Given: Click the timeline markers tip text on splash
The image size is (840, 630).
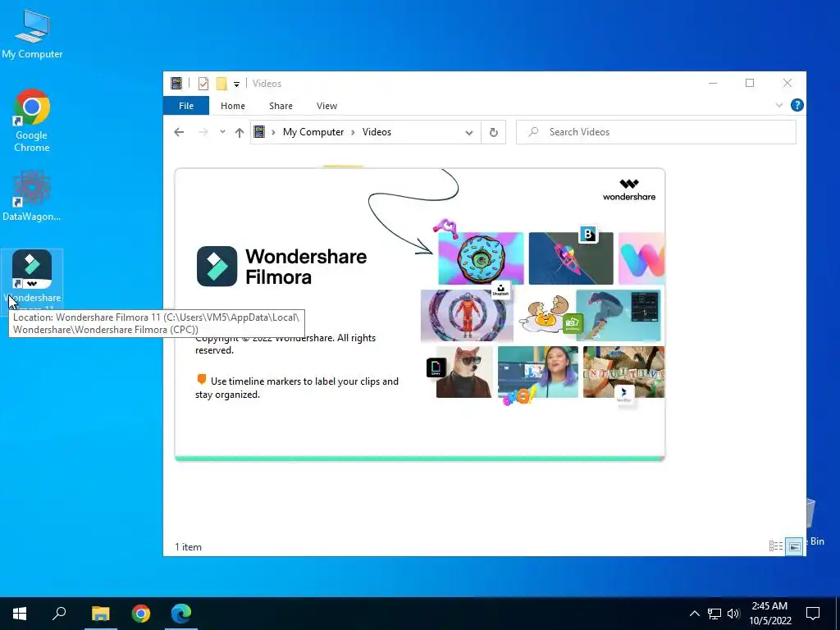Looking at the screenshot, I should pyautogui.click(x=297, y=387).
